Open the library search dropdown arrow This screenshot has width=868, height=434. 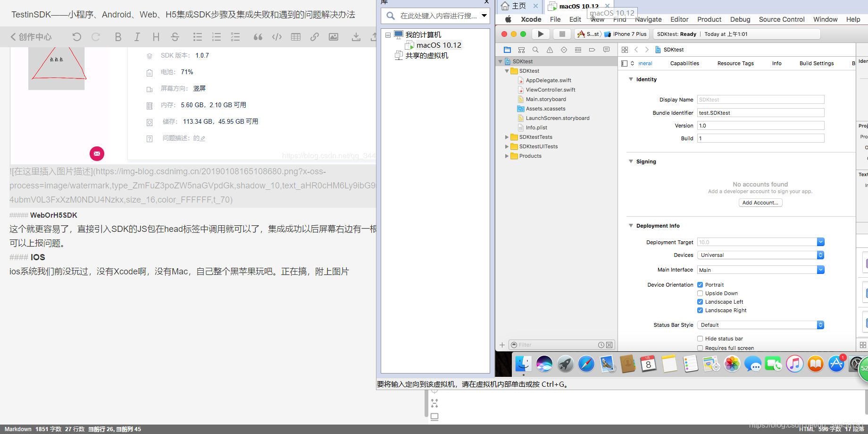(484, 16)
